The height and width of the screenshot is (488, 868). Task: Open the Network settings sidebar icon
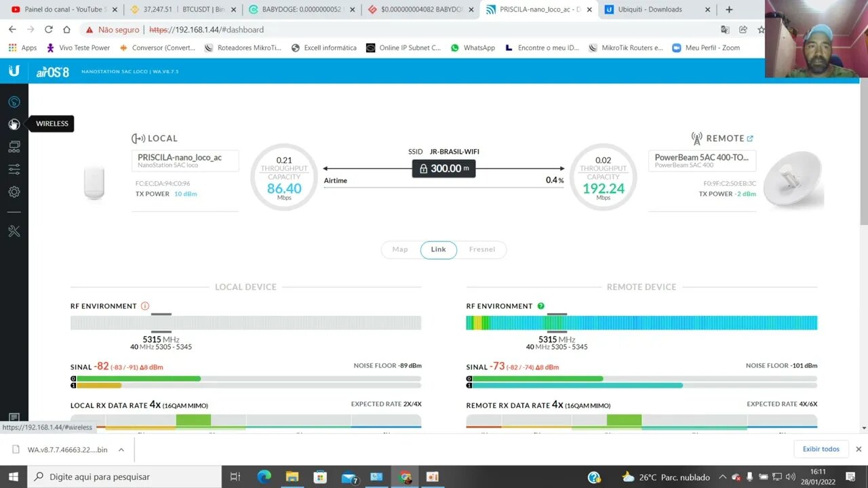pos(14,146)
